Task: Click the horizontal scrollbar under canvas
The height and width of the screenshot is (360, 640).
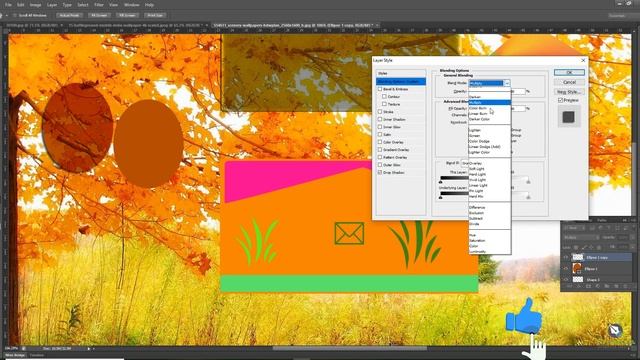Action: pyautogui.click(x=349, y=349)
